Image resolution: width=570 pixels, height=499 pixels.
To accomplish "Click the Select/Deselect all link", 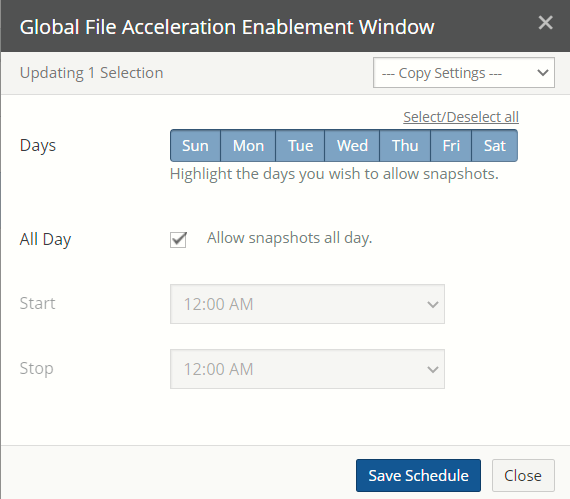I will click(x=461, y=117).
